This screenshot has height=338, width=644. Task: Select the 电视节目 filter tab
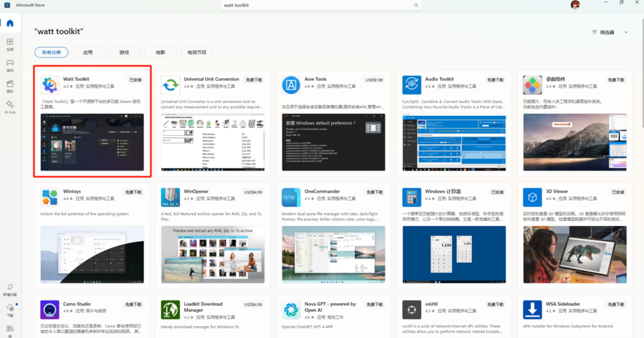[197, 52]
